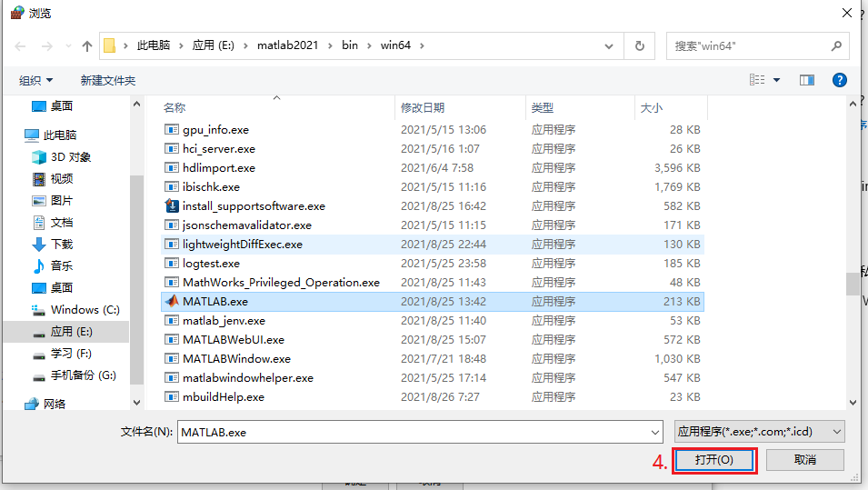
Task: Click the Forward navigation arrow
Action: (47, 46)
